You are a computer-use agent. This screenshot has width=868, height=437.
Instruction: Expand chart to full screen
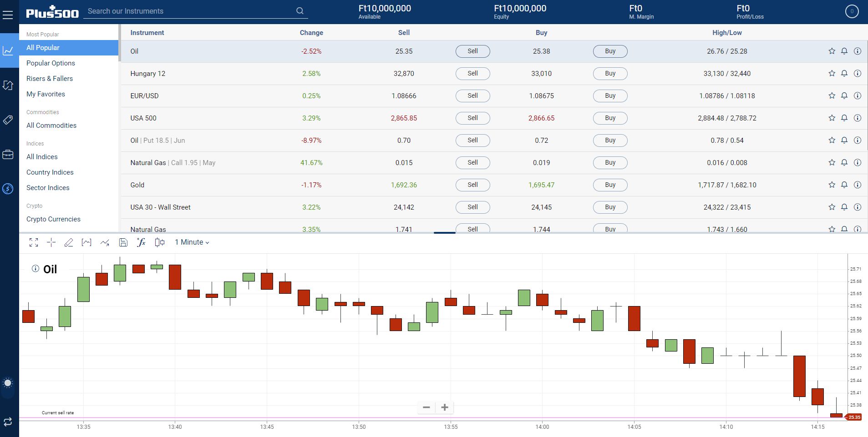(x=34, y=242)
